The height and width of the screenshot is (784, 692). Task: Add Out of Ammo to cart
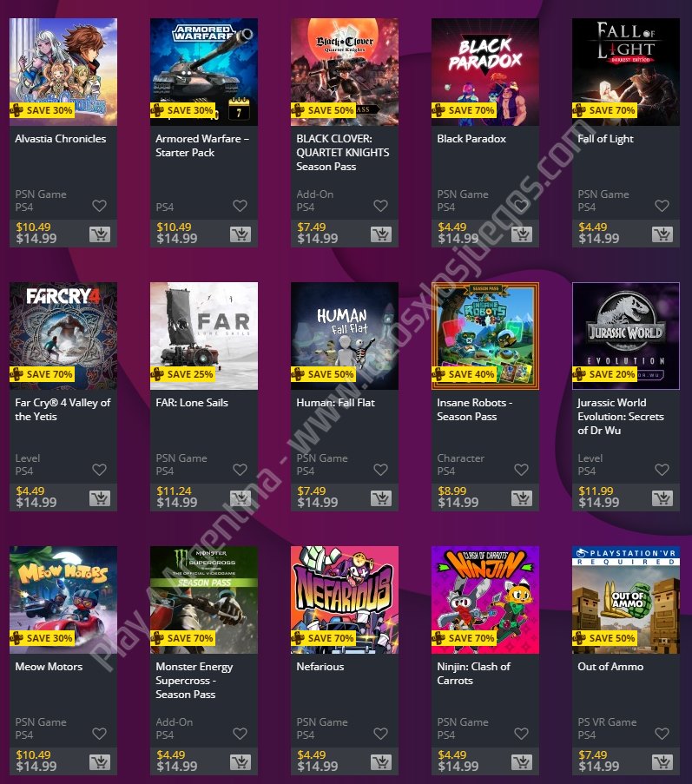point(662,762)
